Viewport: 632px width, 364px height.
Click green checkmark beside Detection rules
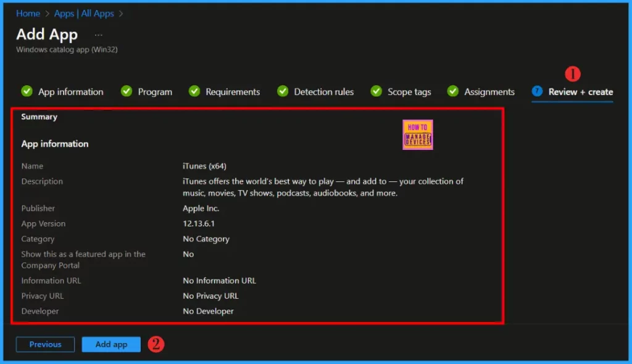(283, 91)
